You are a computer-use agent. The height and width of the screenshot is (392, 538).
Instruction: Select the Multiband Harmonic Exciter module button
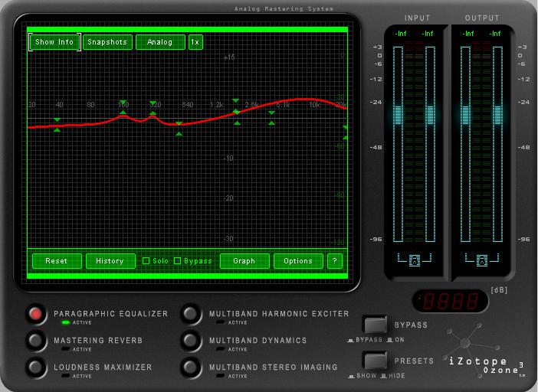coord(190,314)
